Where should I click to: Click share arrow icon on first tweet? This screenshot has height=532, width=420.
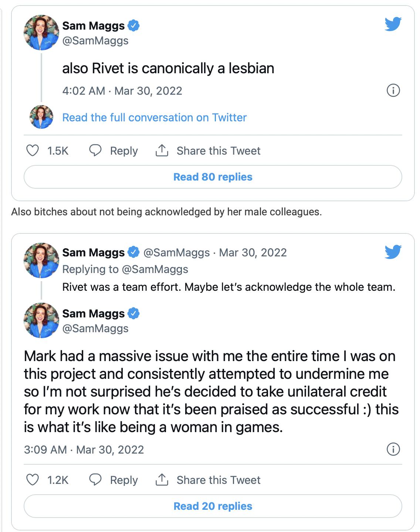pos(162,150)
